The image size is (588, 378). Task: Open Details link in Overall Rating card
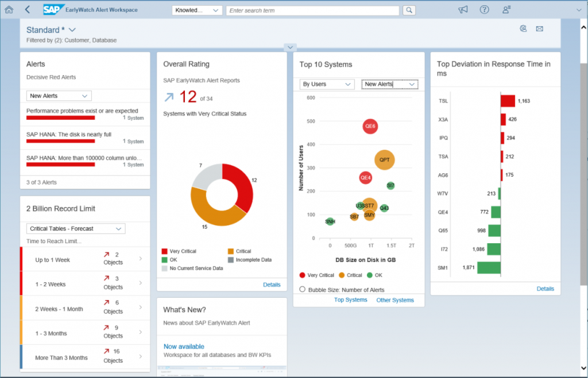pos(272,285)
